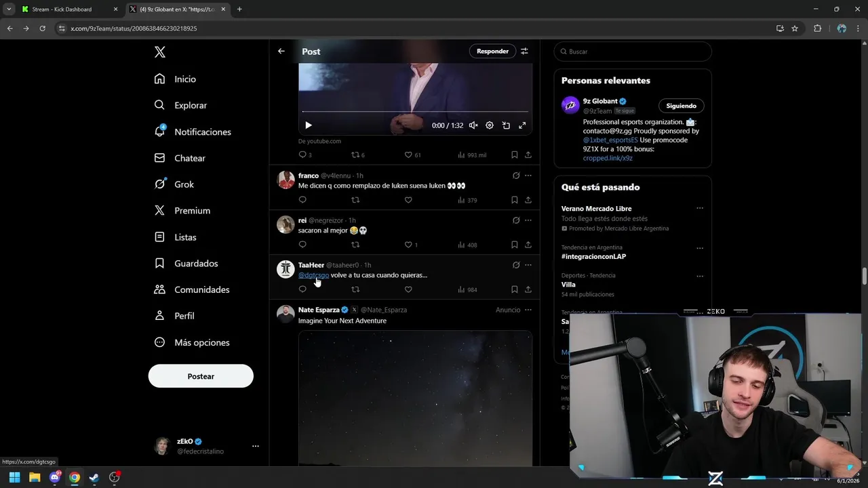Focus the Buscar search field
The width and height of the screenshot is (868, 488).
(633, 52)
